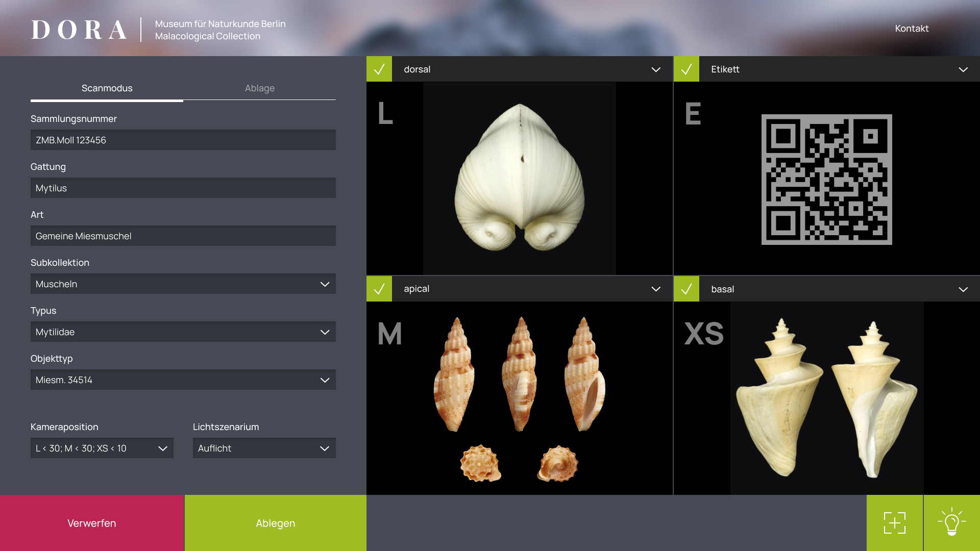Click the XS size marker on basal image

pyautogui.click(x=704, y=334)
